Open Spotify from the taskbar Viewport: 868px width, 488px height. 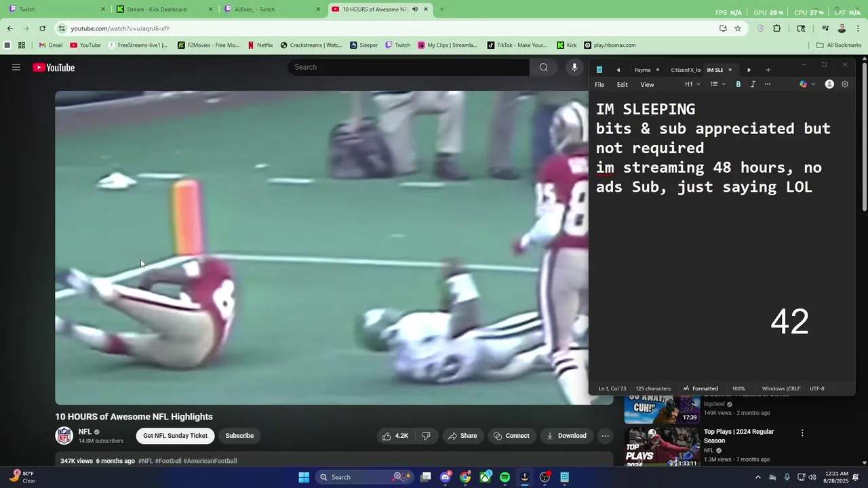[x=505, y=477]
